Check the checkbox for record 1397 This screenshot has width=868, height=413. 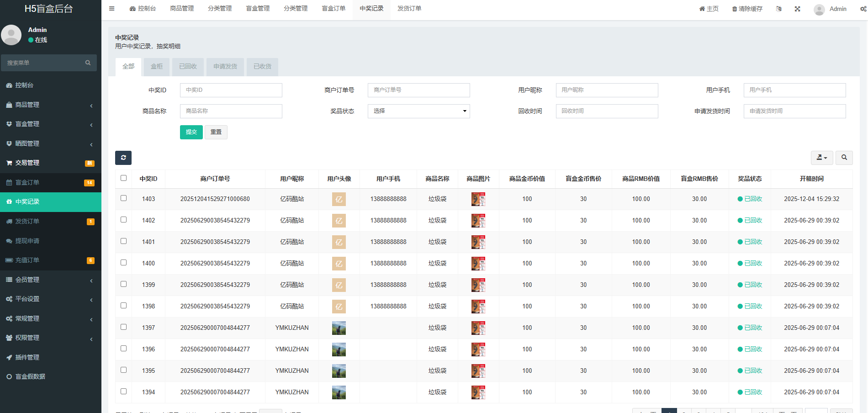pyautogui.click(x=123, y=328)
